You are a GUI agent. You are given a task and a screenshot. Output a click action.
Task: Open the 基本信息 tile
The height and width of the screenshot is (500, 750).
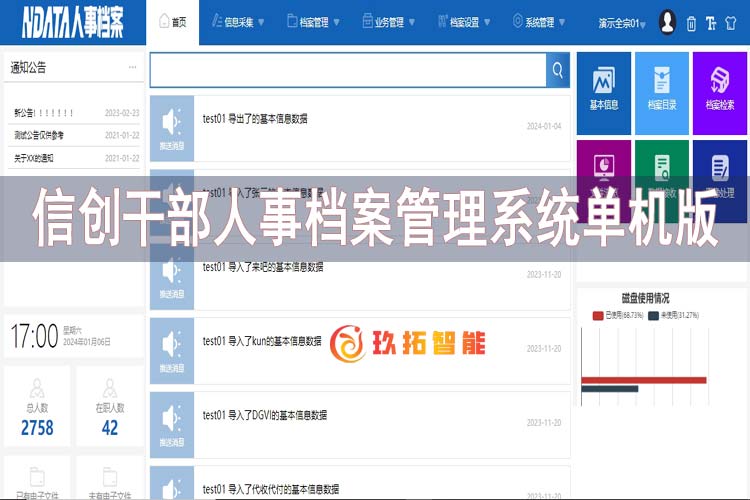604,93
